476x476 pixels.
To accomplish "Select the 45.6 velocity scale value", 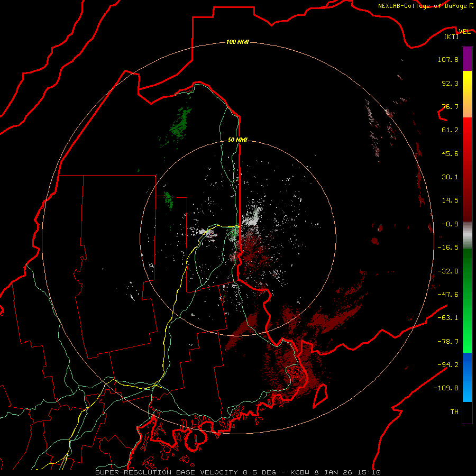I will click(450, 153).
